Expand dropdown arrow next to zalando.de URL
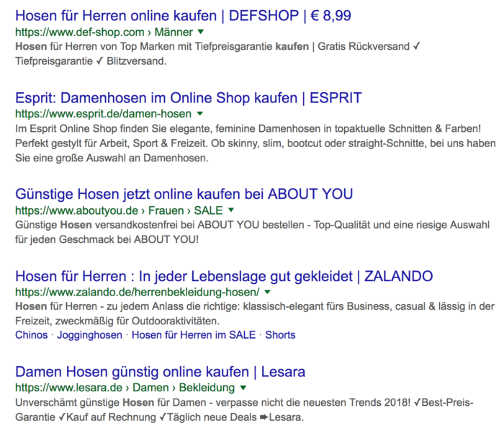 click(x=267, y=292)
